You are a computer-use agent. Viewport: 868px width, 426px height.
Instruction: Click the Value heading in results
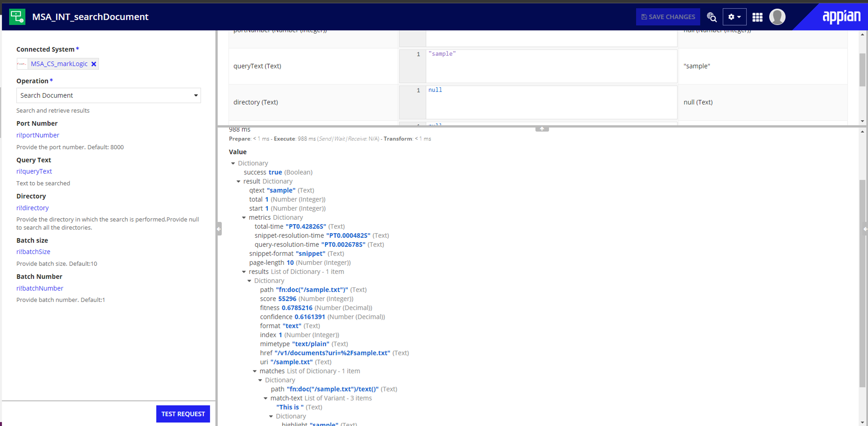(x=238, y=152)
